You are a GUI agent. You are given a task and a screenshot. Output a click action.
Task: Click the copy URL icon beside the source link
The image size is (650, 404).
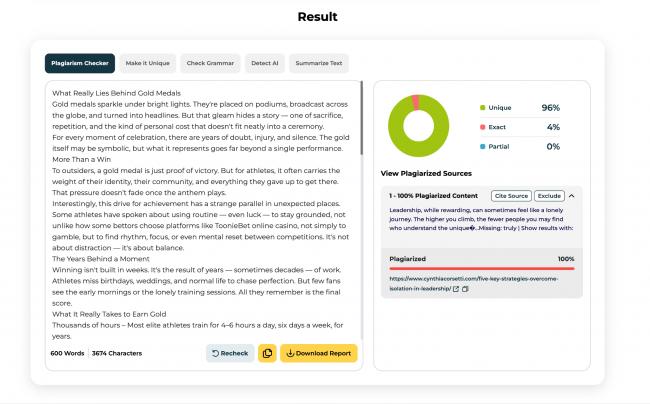point(465,289)
